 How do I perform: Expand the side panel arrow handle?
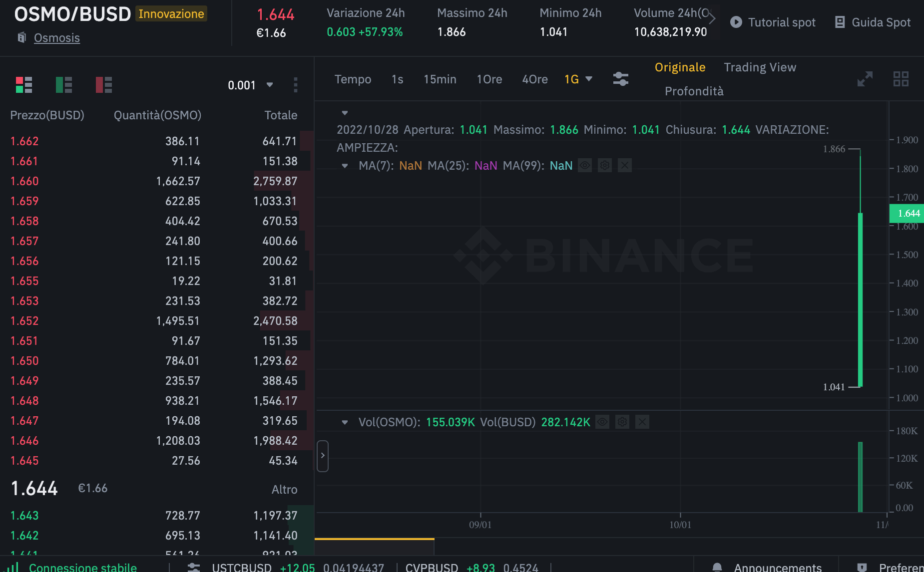pos(323,456)
